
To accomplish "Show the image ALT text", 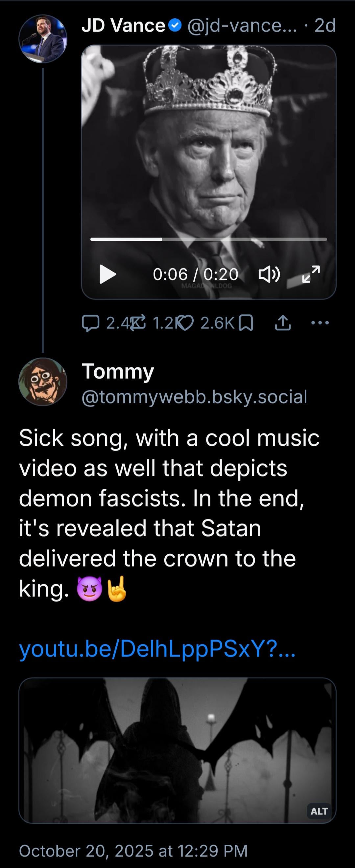I will coord(319,811).
